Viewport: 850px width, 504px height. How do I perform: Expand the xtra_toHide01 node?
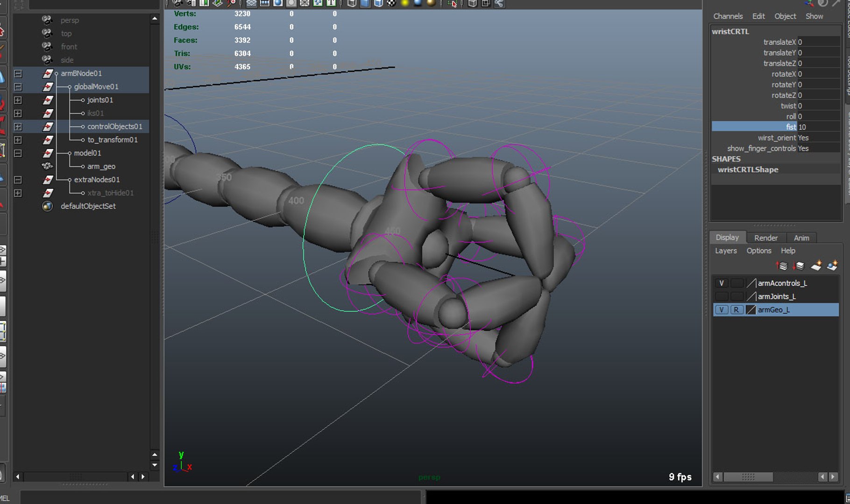point(18,193)
